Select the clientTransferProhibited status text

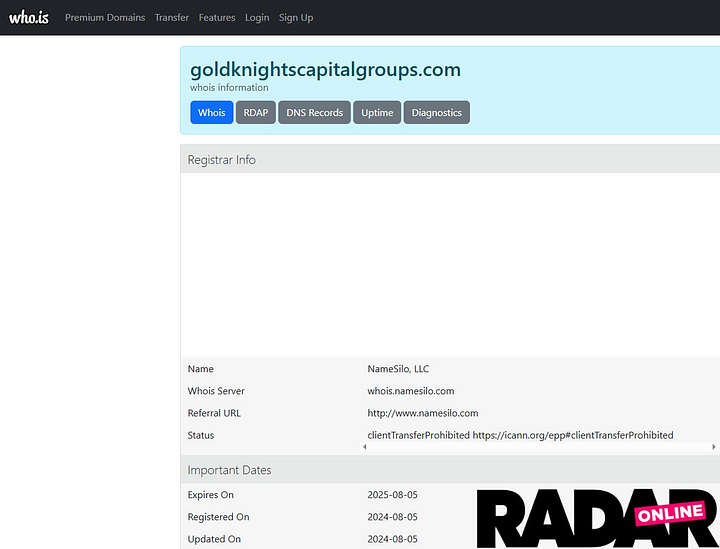coord(520,435)
